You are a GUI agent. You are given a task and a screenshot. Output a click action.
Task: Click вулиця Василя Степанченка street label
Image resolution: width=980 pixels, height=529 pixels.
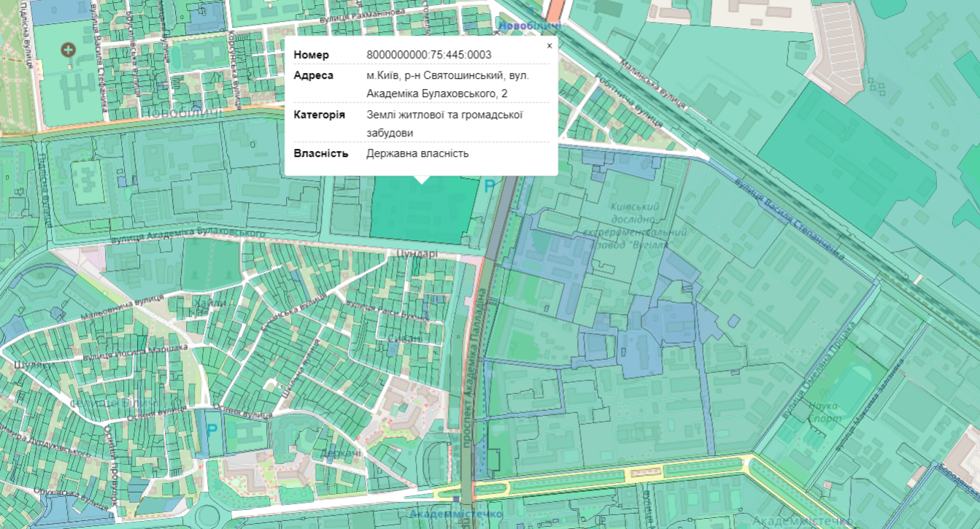click(x=790, y=219)
